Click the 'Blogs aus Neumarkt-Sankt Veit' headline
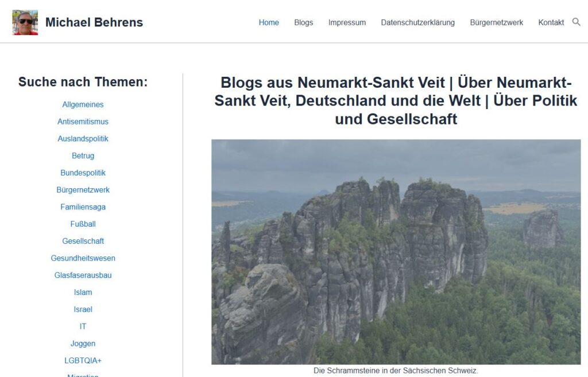This screenshot has height=377, width=588. click(396, 100)
